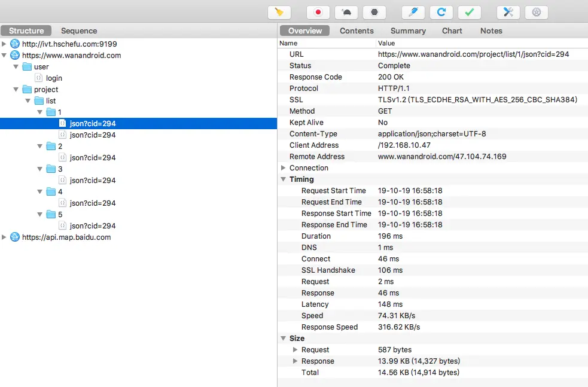The height and width of the screenshot is (387, 588).
Task: Select the SSL Handshake 106 ms value
Action: tap(390, 270)
